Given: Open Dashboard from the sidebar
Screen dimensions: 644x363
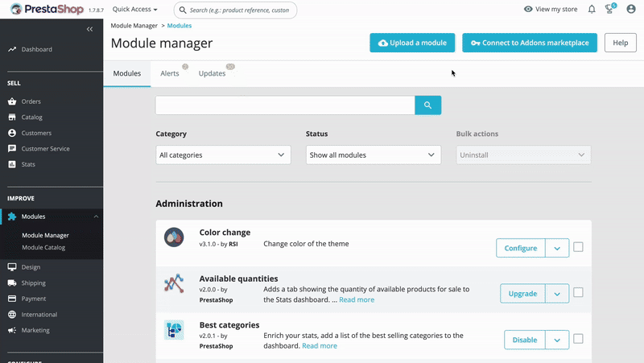Looking at the screenshot, I should click(36, 49).
